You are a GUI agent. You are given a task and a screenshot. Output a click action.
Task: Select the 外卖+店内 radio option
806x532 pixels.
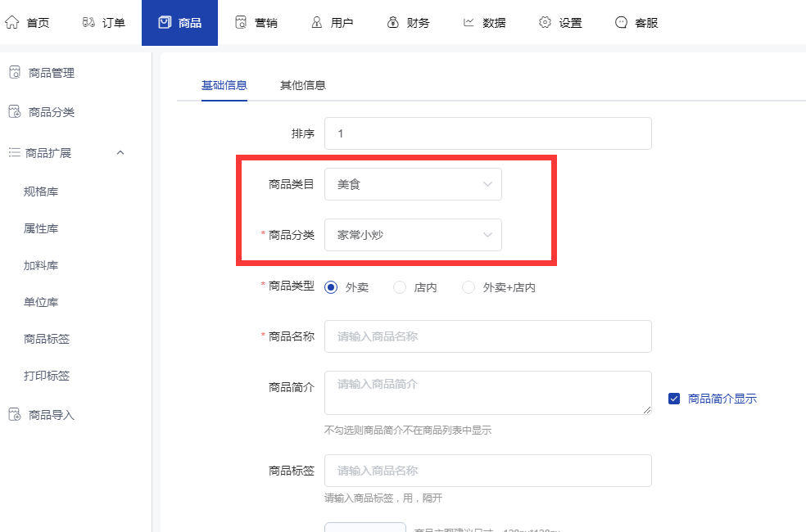pyautogui.click(x=469, y=287)
